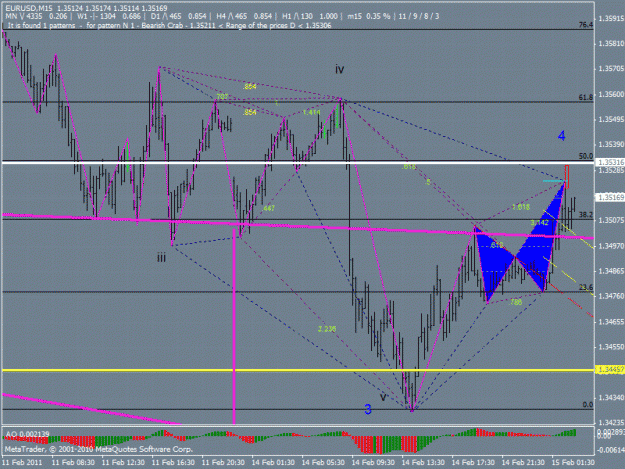Click the '14 Feb 17:30' time axis label
The height and width of the screenshot is (469, 625).
pyautogui.click(x=473, y=462)
